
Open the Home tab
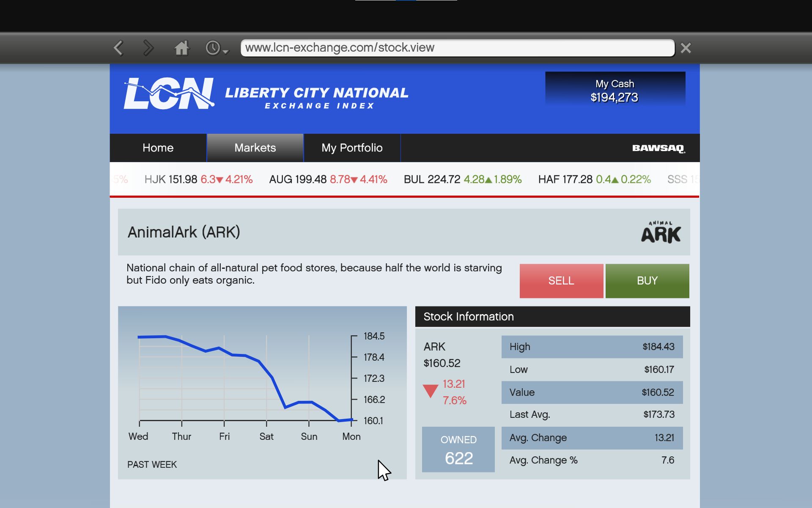tap(158, 148)
